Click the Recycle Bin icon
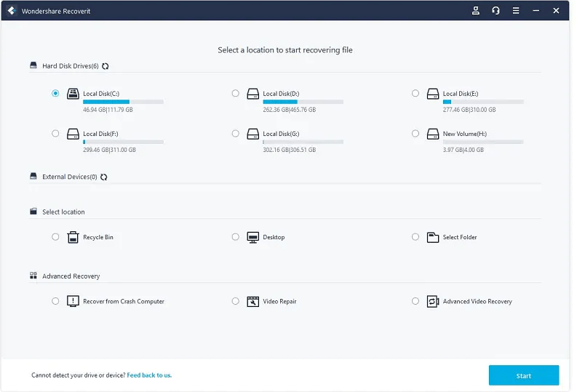The height and width of the screenshot is (392, 577). [73, 237]
